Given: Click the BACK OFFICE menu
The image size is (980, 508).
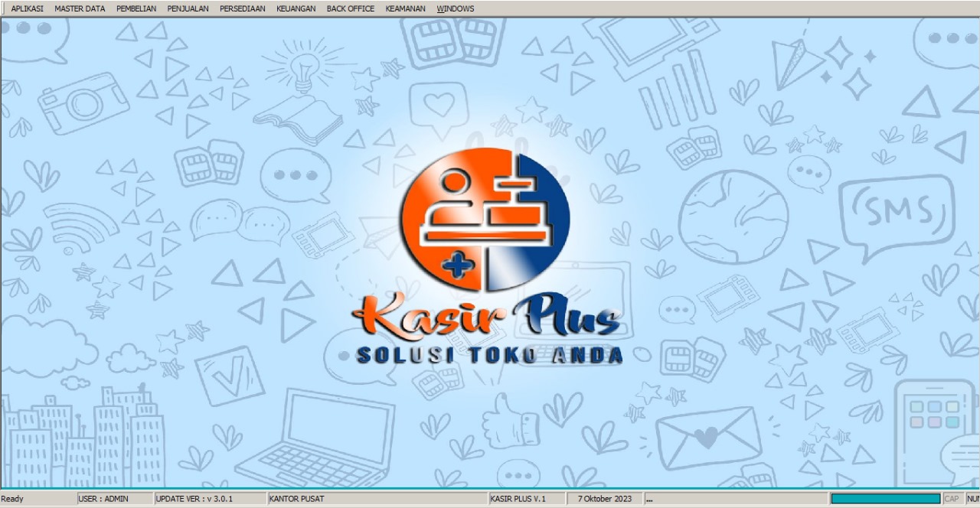Looking at the screenshot, I should tap(350, 8).
